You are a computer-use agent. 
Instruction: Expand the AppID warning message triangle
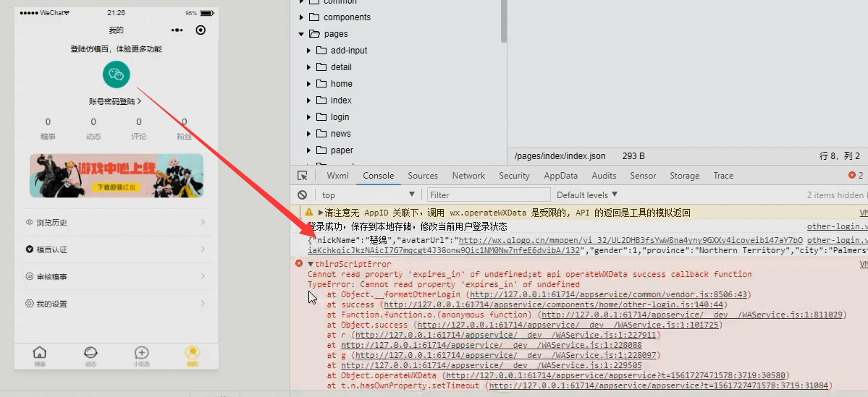(321, 213)
